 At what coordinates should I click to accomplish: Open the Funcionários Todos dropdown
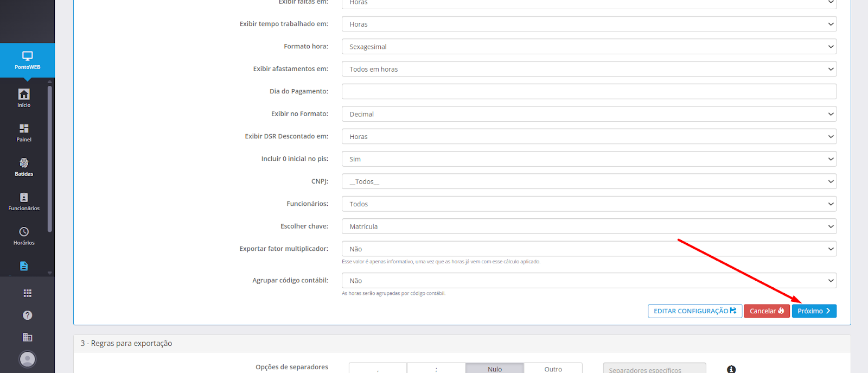tap(589, 204)
